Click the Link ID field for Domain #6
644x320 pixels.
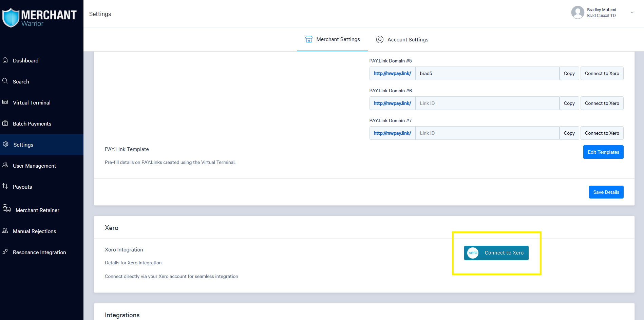click(487, 103)
